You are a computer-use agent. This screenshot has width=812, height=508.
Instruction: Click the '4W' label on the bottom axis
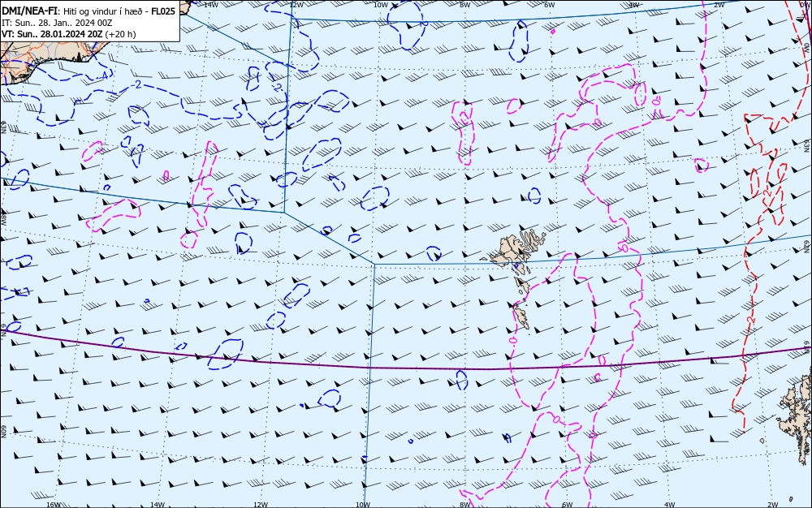click(669, 505)
